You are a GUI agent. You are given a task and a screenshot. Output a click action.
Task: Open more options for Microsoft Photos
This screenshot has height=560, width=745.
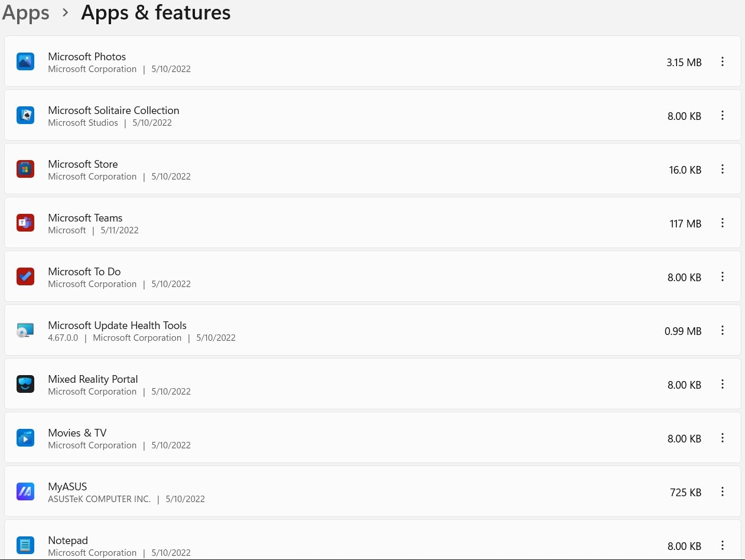coord(722,61)
